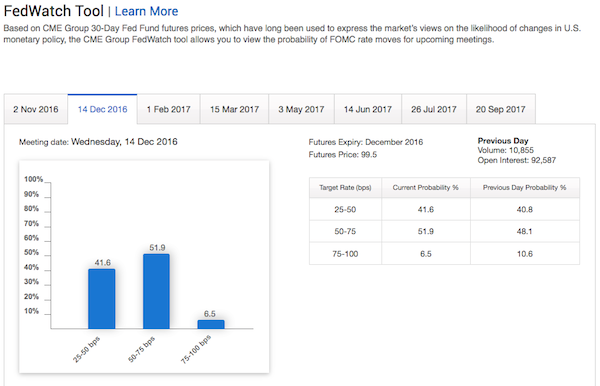Click the Target Rate (bps) column header
Image resolution: width=600 pixels, height=386 pixels.
coord(345,187)
